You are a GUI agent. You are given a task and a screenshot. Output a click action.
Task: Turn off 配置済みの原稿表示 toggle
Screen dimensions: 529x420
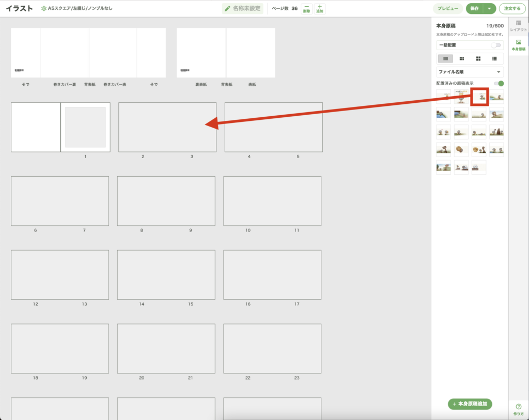point(499,83)
